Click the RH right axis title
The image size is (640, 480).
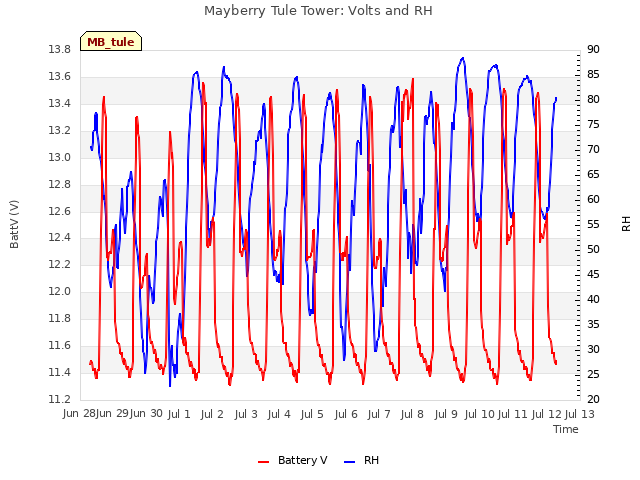(x=626, y=224)
